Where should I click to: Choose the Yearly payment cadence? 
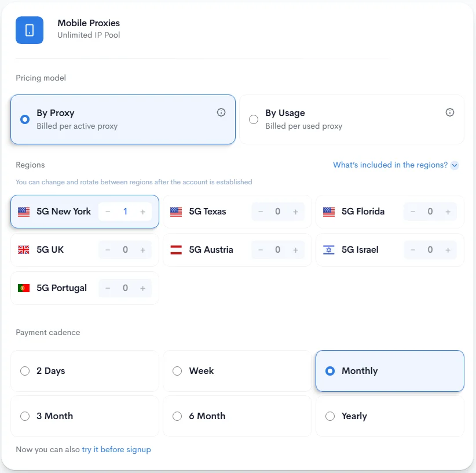click(x=390, y=416)
